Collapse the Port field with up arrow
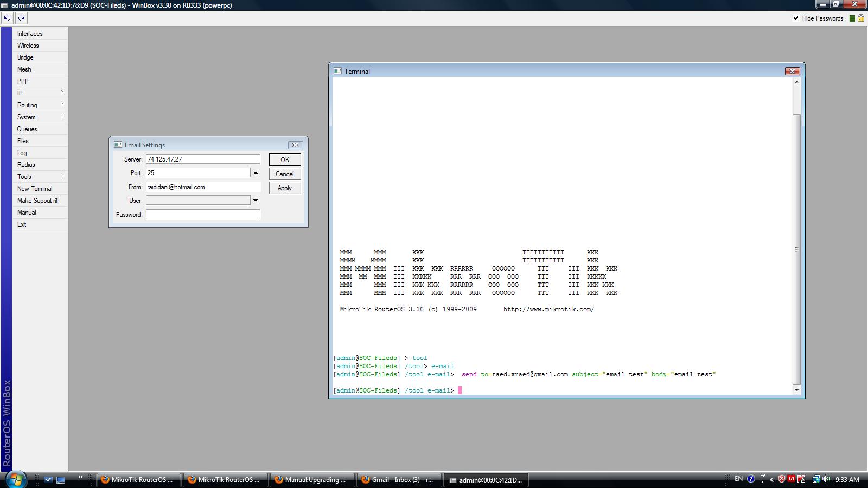Image resolution: width=868 pixels, height=488 pixels. pyautogui.click(x=256, y=173)
